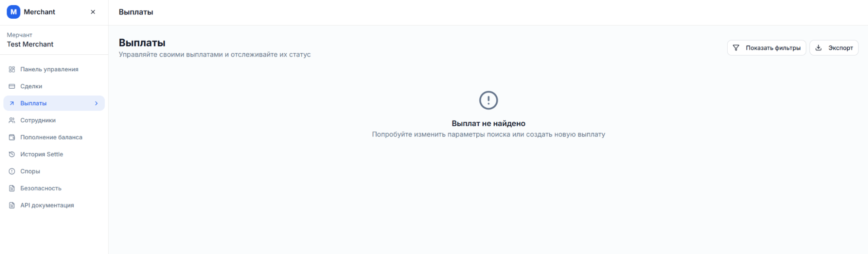868x254 pixels.
Task: Click the blue M Merchant logo
Action: (x=13, y=12)
